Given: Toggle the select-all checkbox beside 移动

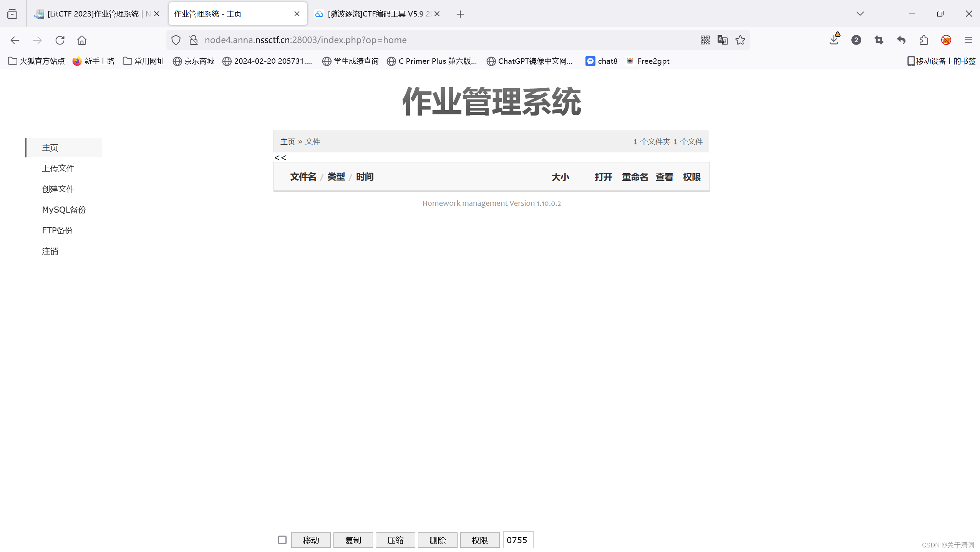Looking at the screenshot, I should point(282,540).
